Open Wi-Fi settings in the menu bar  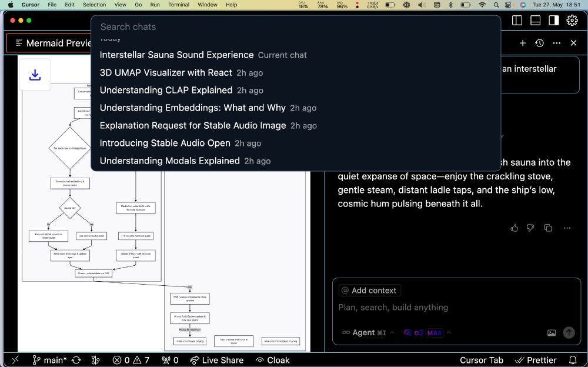[482, 5]
